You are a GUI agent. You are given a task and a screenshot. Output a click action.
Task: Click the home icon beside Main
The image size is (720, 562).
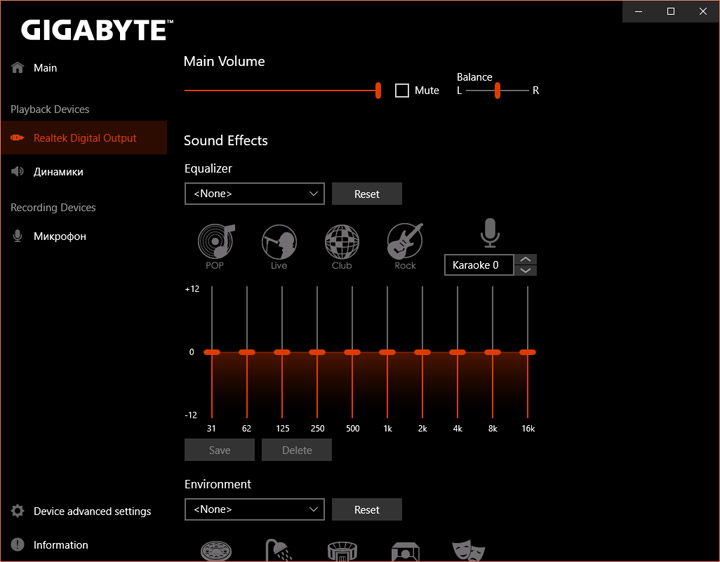tap(17, 67)
